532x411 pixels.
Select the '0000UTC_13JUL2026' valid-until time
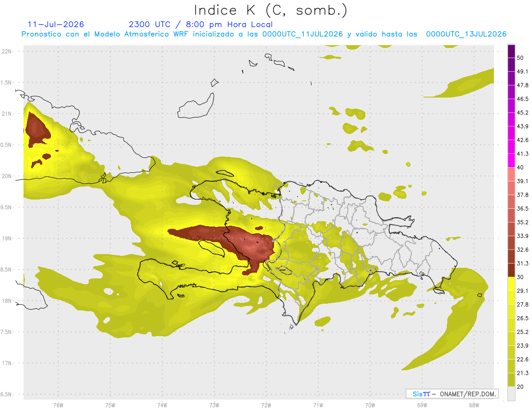click(466, 34)
